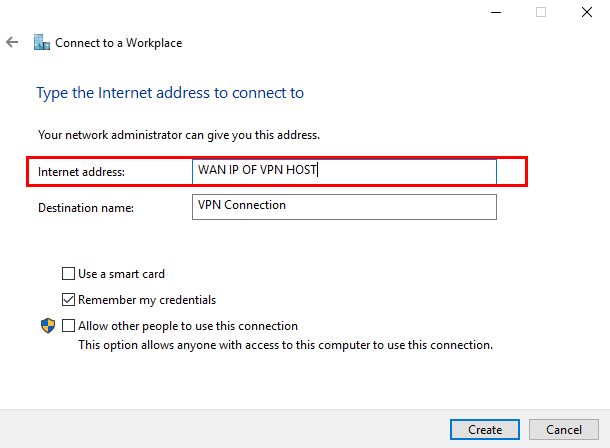
Task: Click the security shield icon
Action: click(x=46, y=326)
